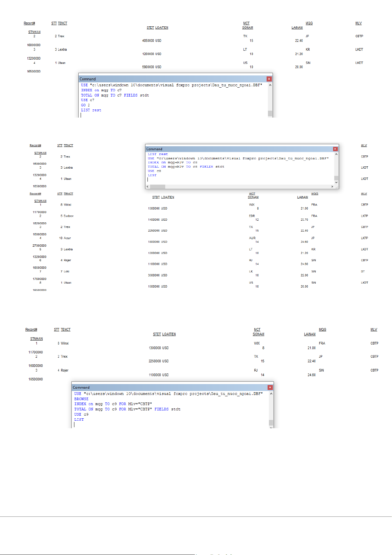This screenshot has width=392, height=555.
Task: Click the 'GO 2' command line
Action: 85,105
